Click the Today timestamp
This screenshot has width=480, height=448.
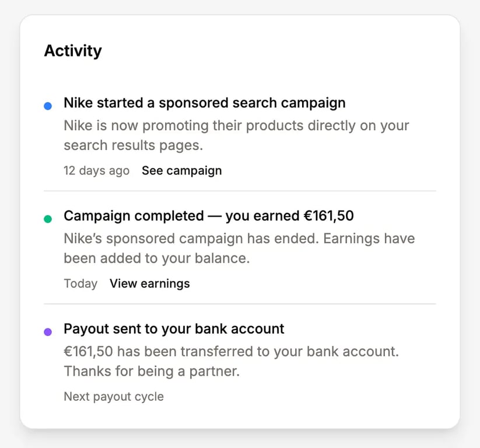tap(80, 284)
